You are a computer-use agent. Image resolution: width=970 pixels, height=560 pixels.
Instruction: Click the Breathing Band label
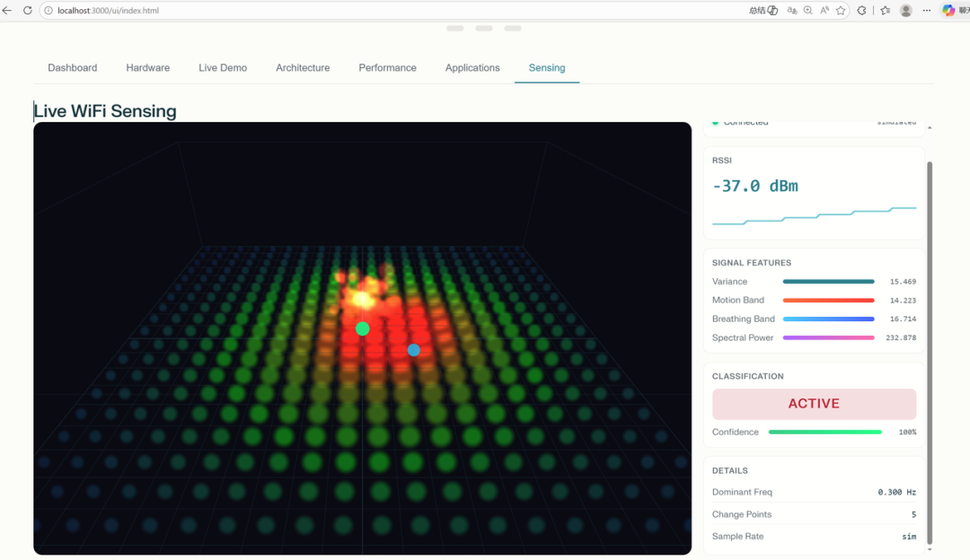743,319
